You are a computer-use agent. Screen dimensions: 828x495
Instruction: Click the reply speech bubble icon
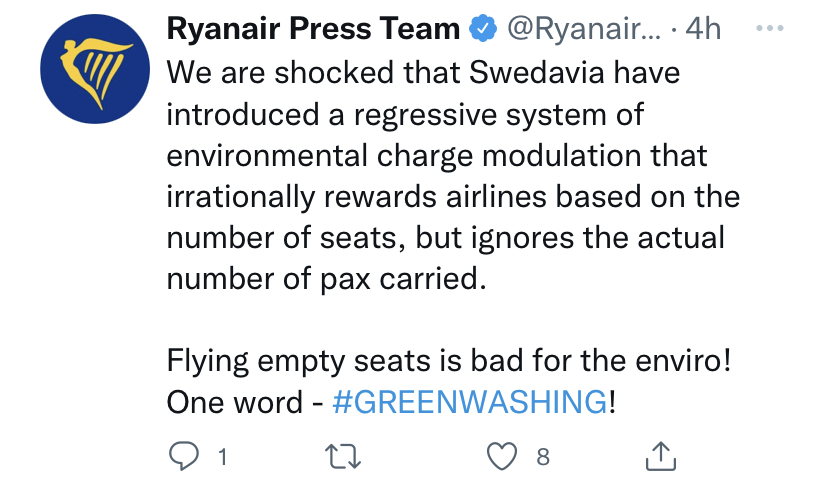coord(182,457)
